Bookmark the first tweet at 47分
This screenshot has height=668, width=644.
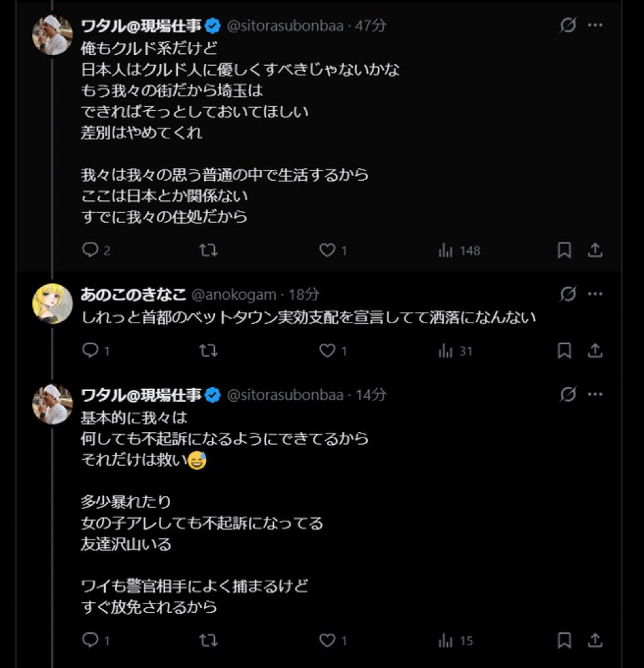point(564,251)
